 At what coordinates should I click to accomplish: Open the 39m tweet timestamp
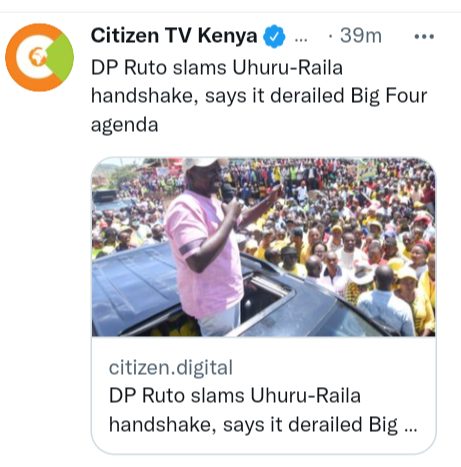[x=361, y=35]
